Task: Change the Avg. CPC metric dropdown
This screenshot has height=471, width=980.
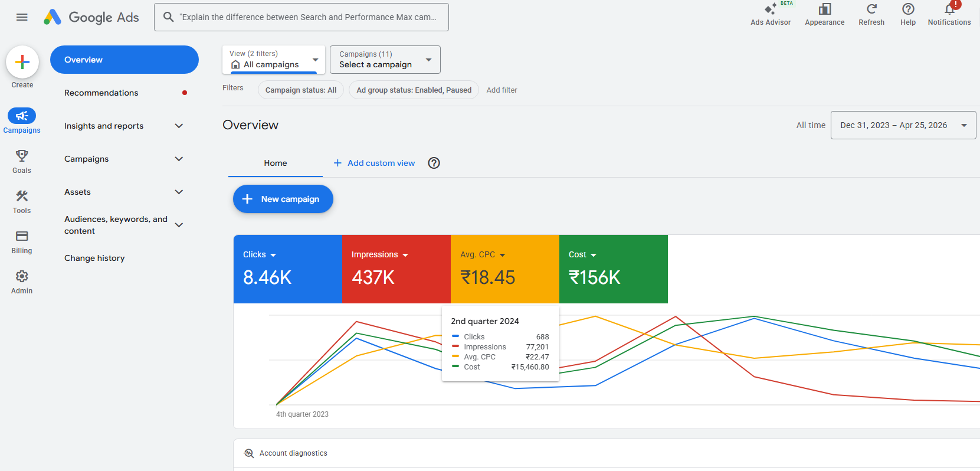Action: coord(483,254)
